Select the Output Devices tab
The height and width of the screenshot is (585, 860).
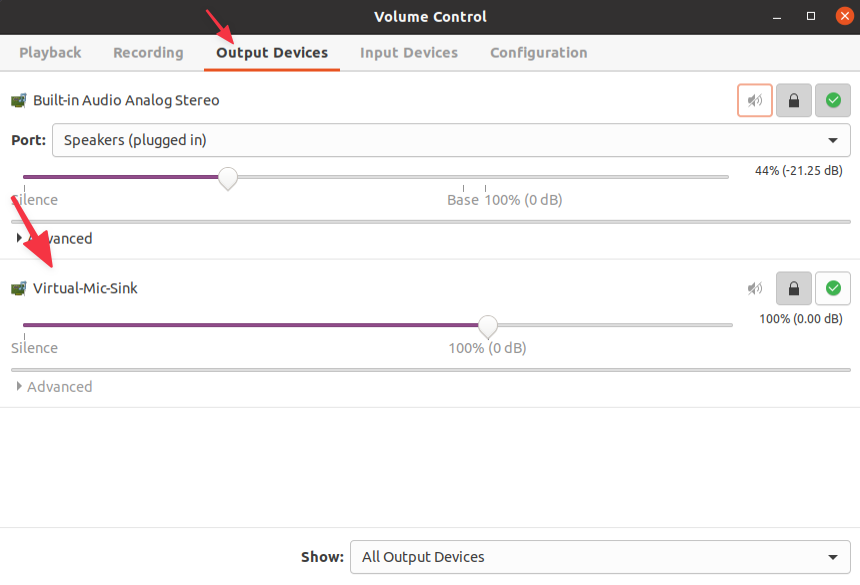tap(272, 53)
